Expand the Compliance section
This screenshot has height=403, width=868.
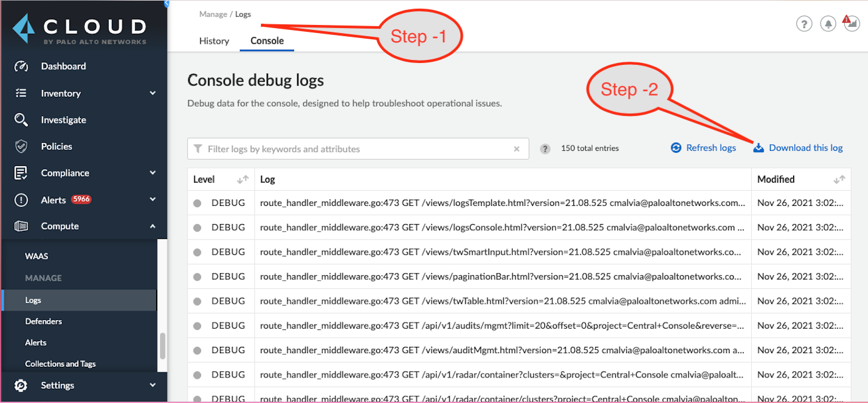pos(152,173)
